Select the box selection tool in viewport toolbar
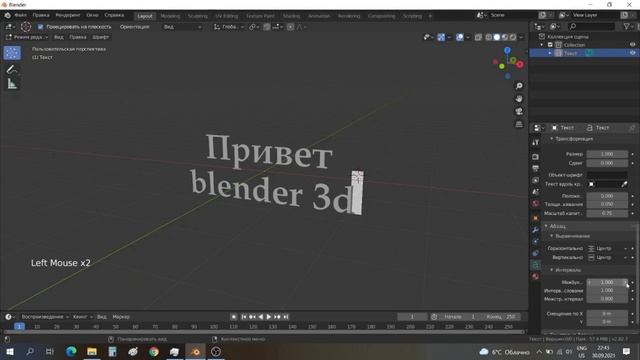The width and height of the screenshot is (640, 360). coord(12,53)
